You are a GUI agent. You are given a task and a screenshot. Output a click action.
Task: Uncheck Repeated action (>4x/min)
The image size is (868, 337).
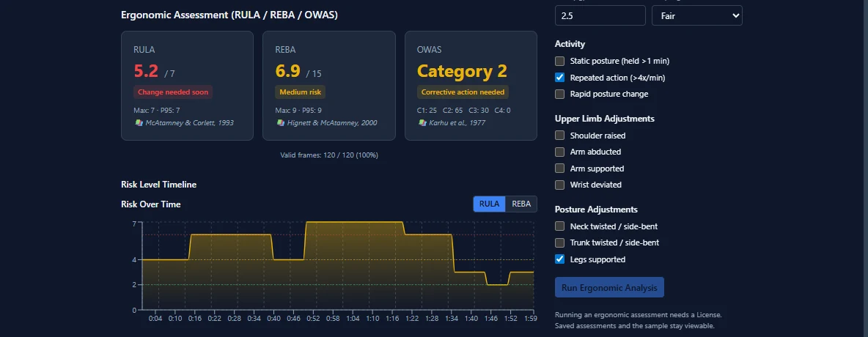(559, 78)
